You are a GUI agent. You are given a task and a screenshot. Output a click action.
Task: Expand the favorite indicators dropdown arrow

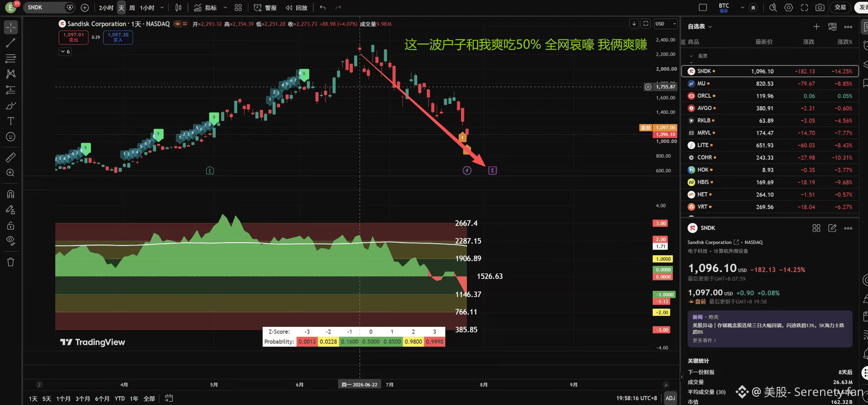click(x=225, y=8)
